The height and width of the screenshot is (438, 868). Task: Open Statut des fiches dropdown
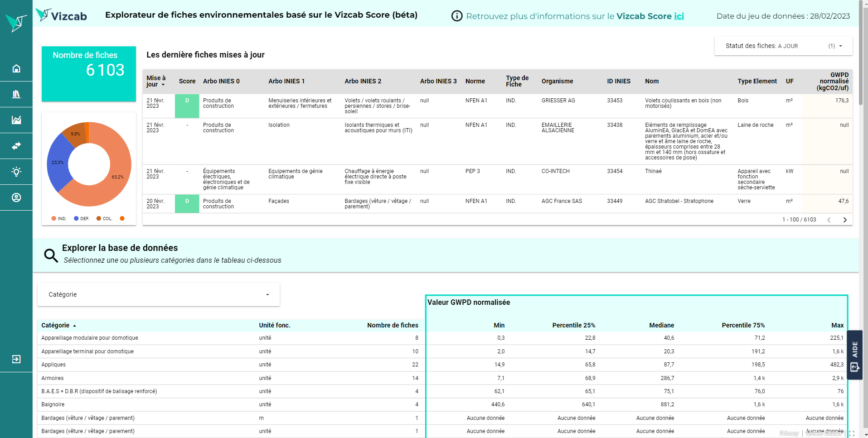pos(783,46)
